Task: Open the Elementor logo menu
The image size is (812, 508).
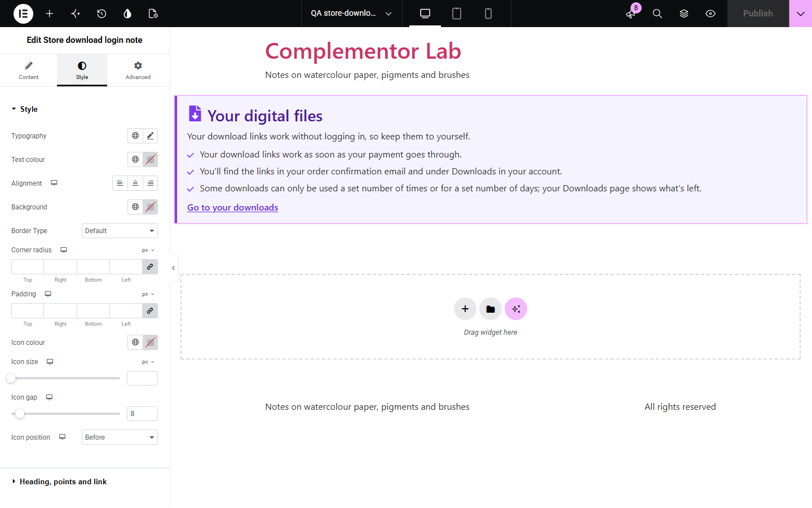Action: pyautogui.click(x=23, y=14)
